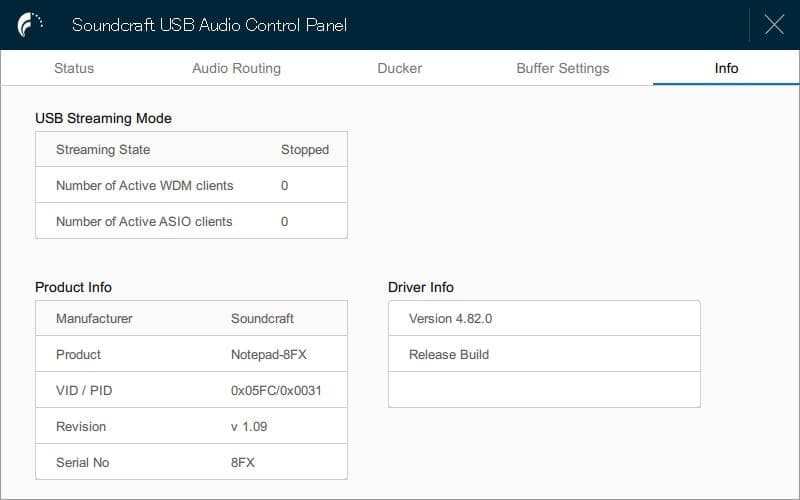Image resolution: width=800 pixels, height=500 pixels.
Task: Click the Soundcraft logo icon in title bar
Action: [31, 25]
